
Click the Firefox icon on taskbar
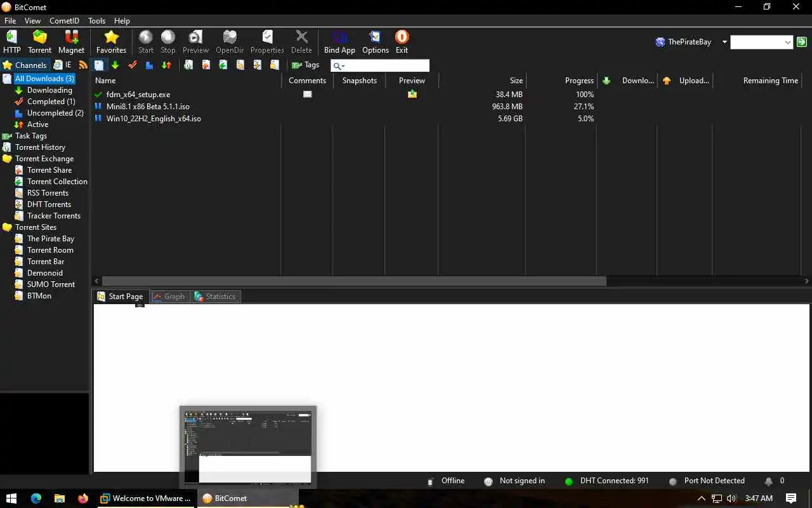83,498
